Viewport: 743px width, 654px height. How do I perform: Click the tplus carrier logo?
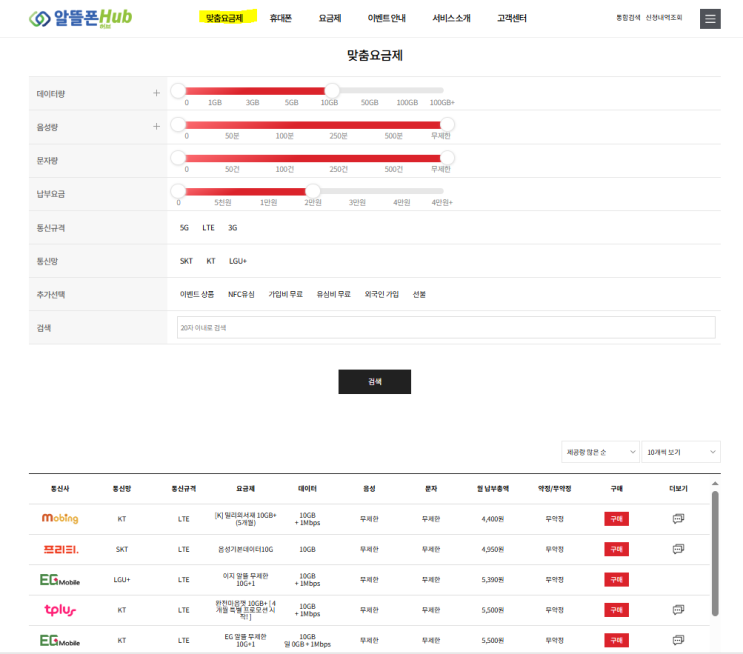tap(60, 610)
